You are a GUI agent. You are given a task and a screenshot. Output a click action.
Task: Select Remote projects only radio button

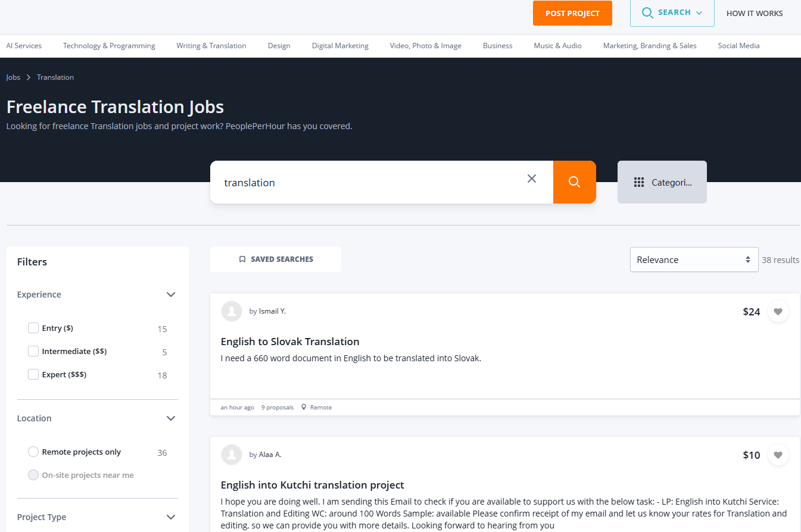(x=33, y=452)
